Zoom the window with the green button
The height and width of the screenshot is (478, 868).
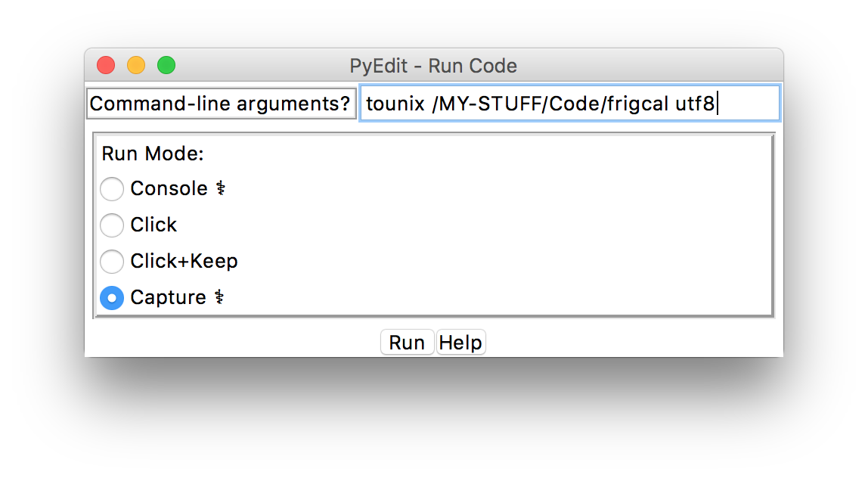point(166,66)
